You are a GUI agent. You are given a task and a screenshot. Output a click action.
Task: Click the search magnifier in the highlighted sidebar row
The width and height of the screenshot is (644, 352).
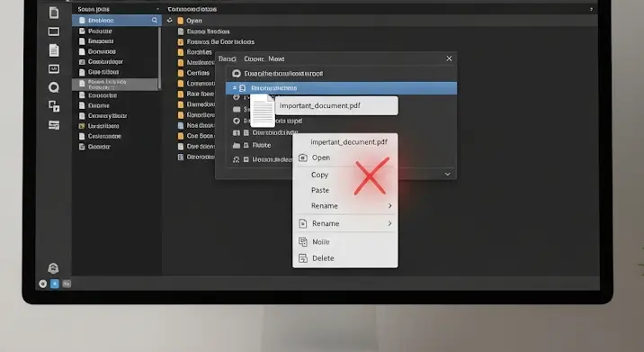(x=155, y=20)
